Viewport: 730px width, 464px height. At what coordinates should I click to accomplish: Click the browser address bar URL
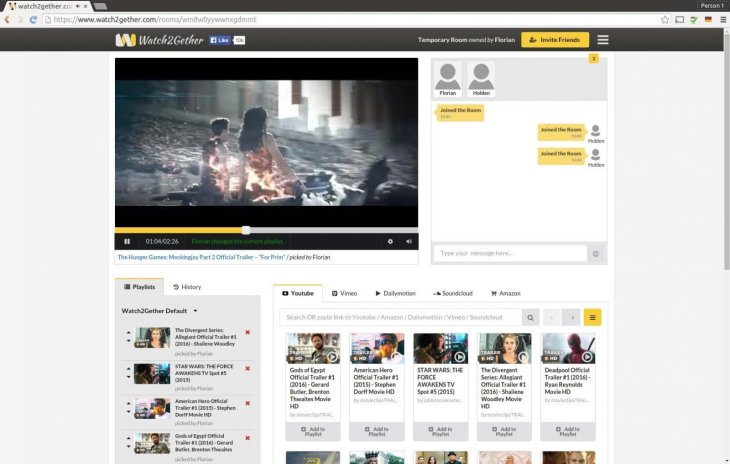tap(155, 20)
